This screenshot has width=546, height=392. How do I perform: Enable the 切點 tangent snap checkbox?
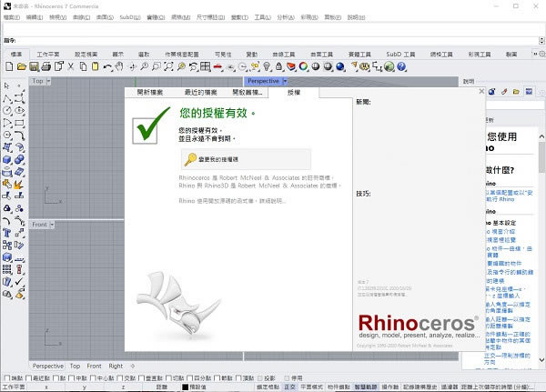pyautogui.click(x=168, y=378)
